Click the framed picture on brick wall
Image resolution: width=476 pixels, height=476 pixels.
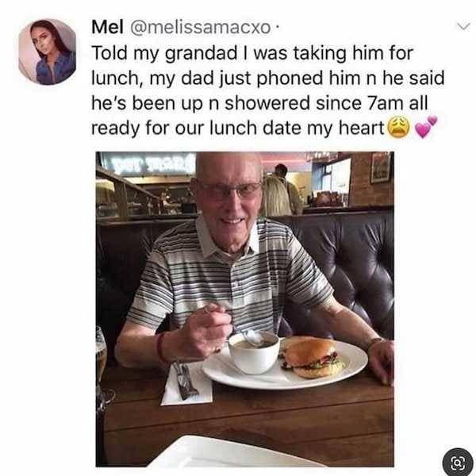381,167
